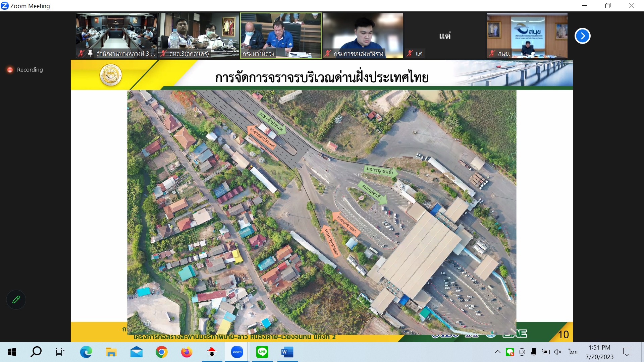The width and height of the screenshot is (644, 362).
Task: Launch Microsoft Word from taskbar
Action: (x=287, y=352)
